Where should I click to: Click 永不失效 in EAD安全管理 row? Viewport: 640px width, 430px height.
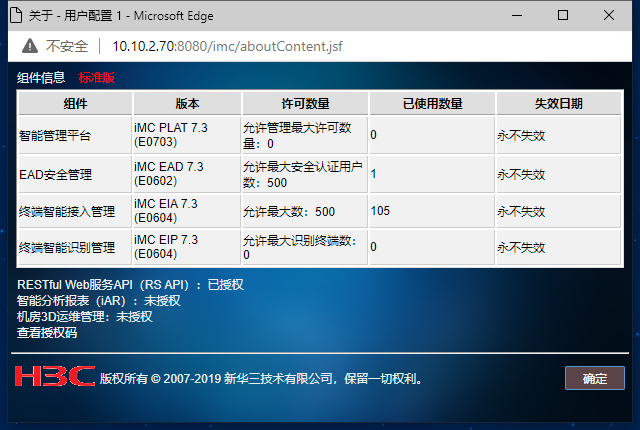click(558, 174)
